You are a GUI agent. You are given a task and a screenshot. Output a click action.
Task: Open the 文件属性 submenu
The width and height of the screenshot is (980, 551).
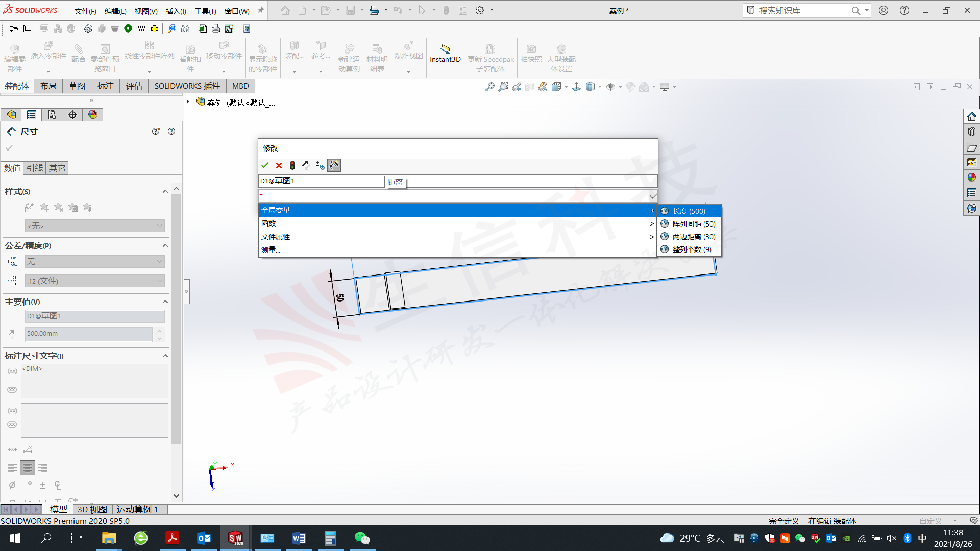coord(458,236)
